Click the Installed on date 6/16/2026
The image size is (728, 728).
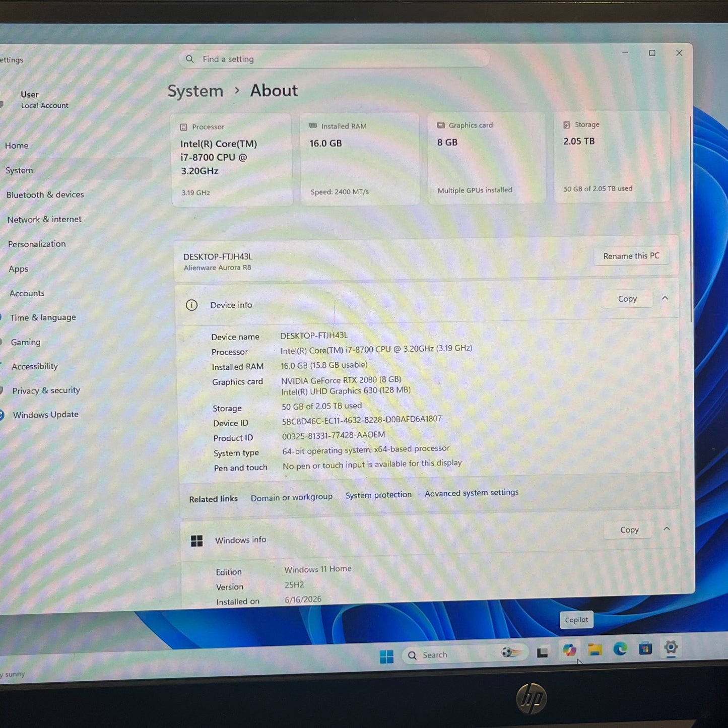click(303, 600)
